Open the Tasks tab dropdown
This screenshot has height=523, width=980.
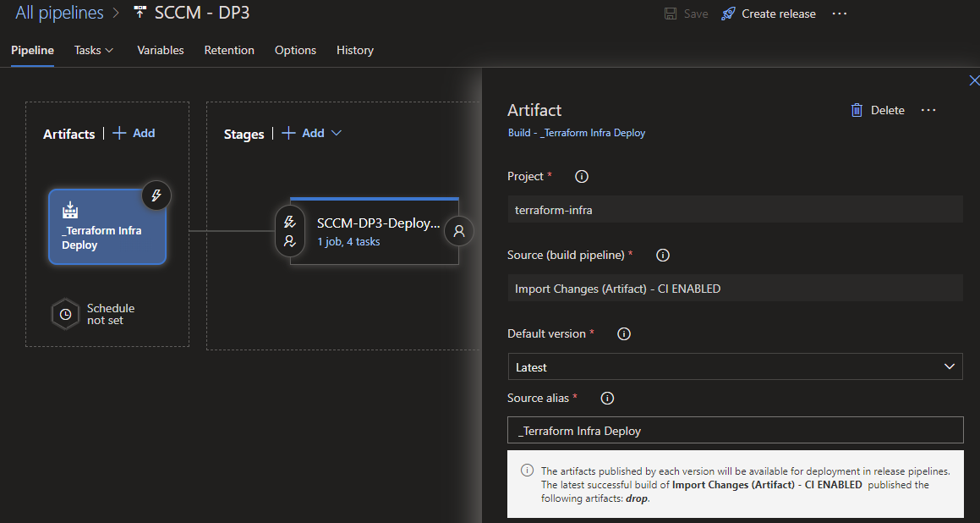click(94, 50)
